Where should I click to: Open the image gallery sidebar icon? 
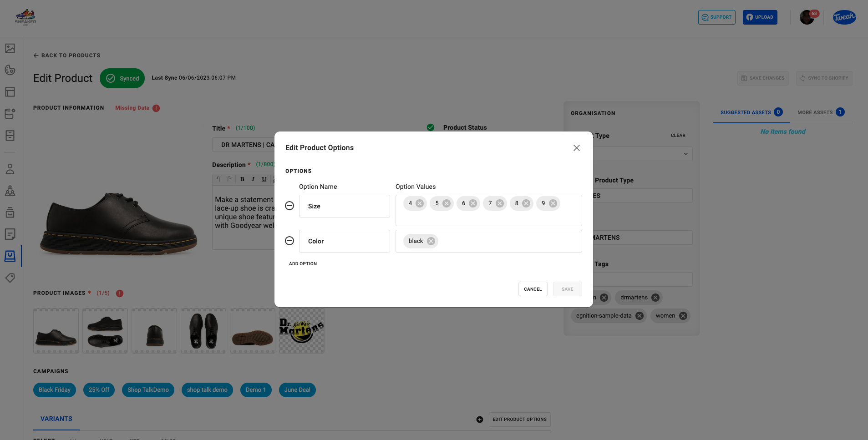pos(10,48)
